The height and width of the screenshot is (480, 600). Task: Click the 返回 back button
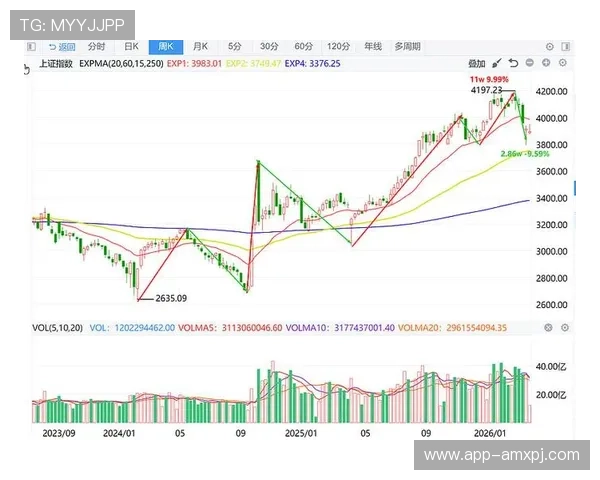pos(62,47)
